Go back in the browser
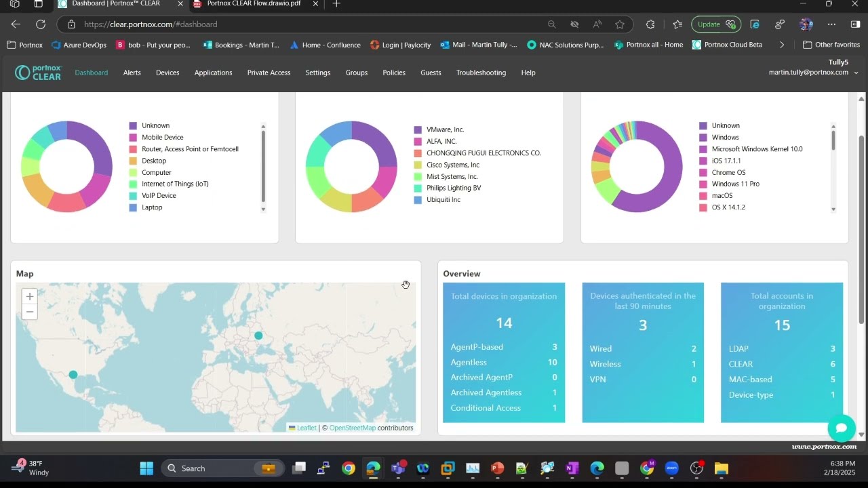The height and width of the screenshot is (488, 868). pos(16,24)
